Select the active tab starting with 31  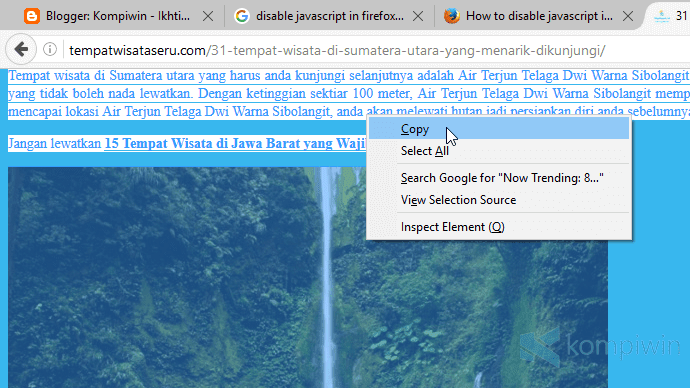pyautogui.click(x=669, y=16)
